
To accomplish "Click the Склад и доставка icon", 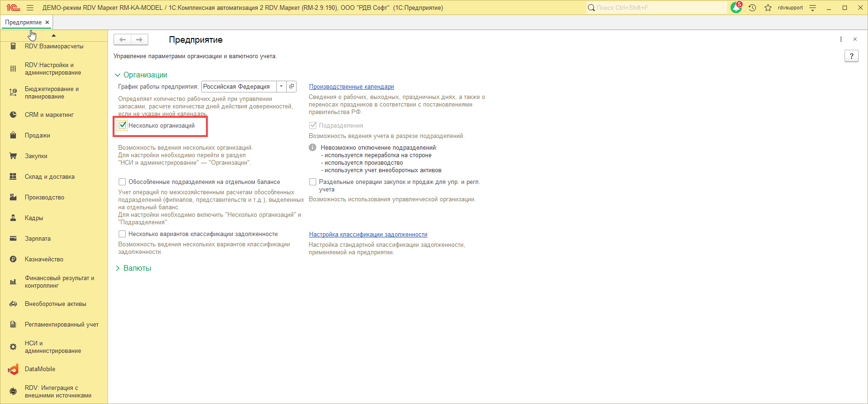I will [13, 176].
